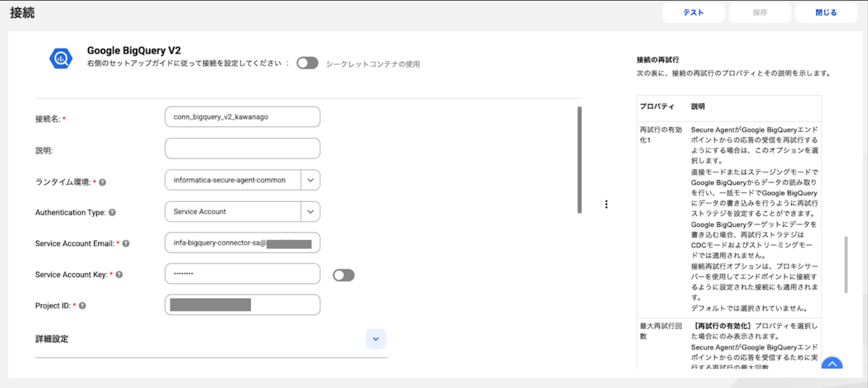Click help icon next to Authentication Type
This screenshot has height=388, width=868.
112,212
